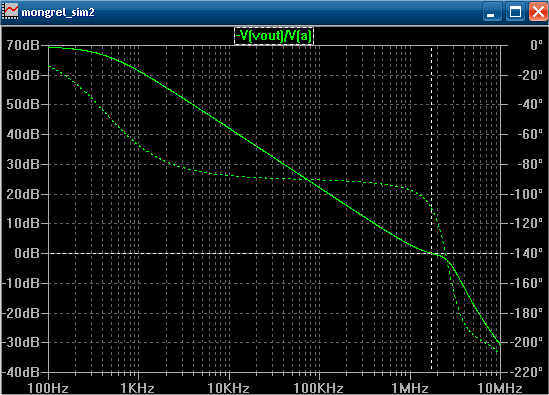Click the -20° phase axis label
Screen dimensions: 549x395
tap(530, 75)
